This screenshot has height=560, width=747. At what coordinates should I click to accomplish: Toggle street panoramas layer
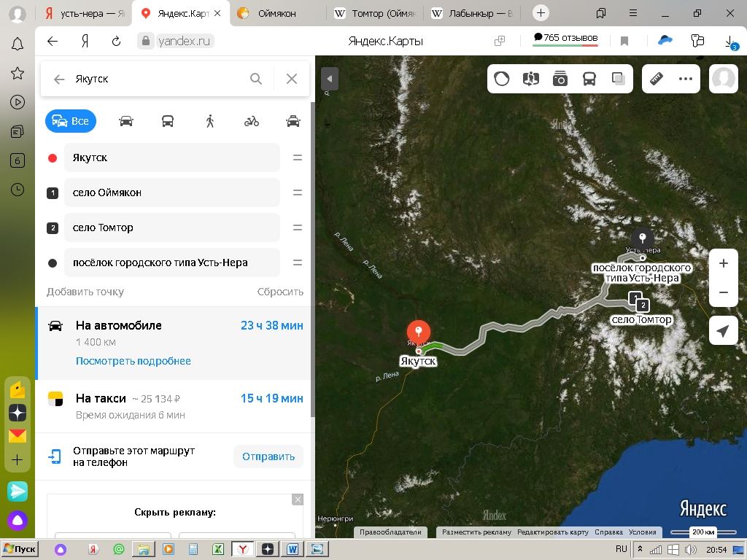point(531,79)
